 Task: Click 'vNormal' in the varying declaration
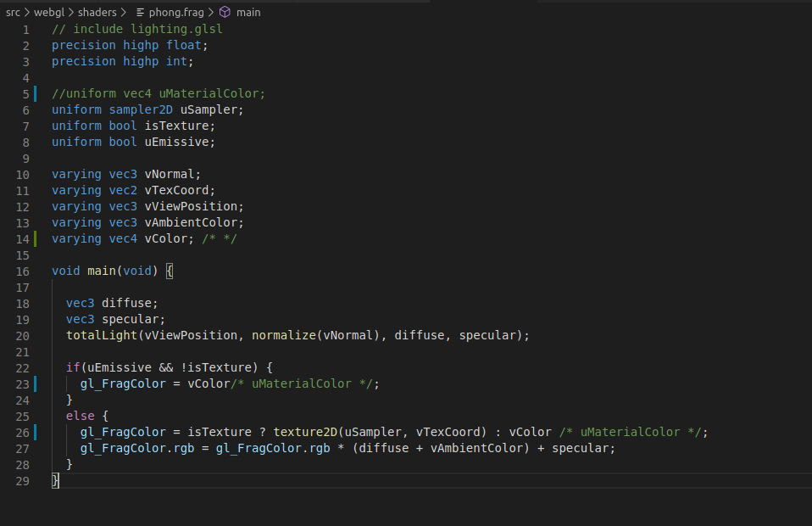pyautogui.click(x=170, y=174)
